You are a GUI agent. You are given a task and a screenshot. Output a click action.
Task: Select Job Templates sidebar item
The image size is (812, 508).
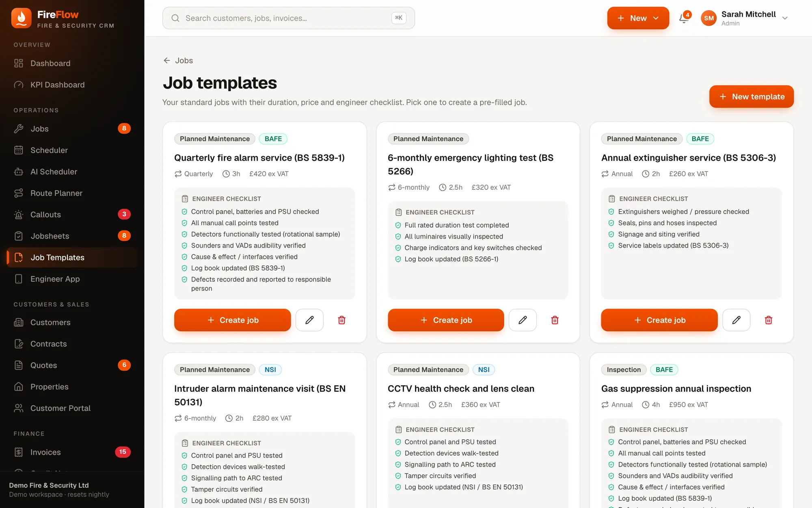(72, 258)
